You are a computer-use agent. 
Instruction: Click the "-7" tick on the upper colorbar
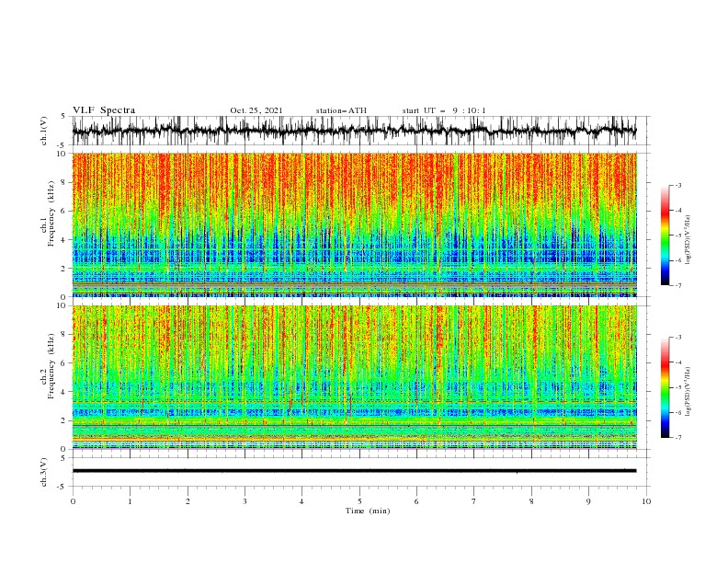(678, 285)
